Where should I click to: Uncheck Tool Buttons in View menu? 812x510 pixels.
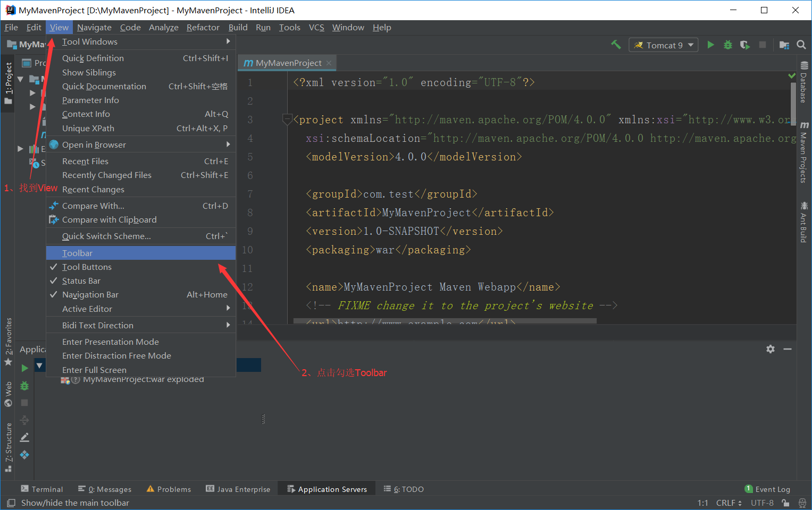[87, 267]
